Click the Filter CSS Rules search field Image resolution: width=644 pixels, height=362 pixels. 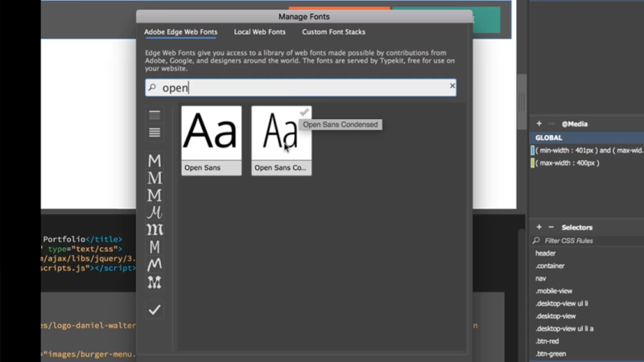588,241
